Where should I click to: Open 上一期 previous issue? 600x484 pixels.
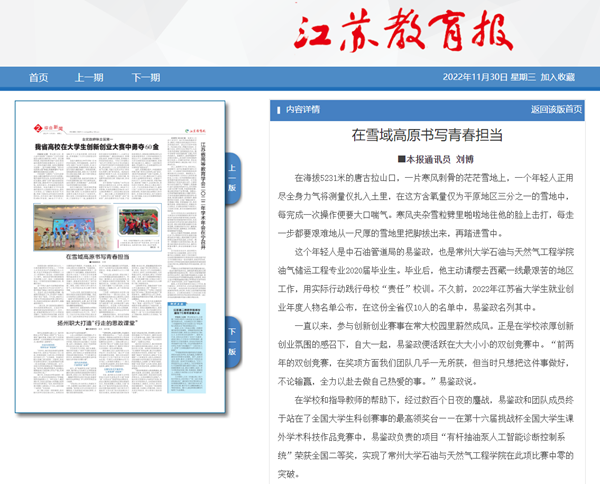coord(89,77)
